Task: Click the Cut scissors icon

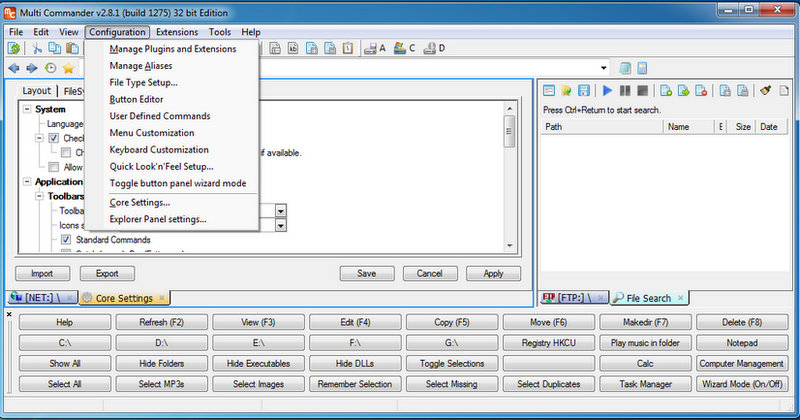Action: [x=37, y=48]
